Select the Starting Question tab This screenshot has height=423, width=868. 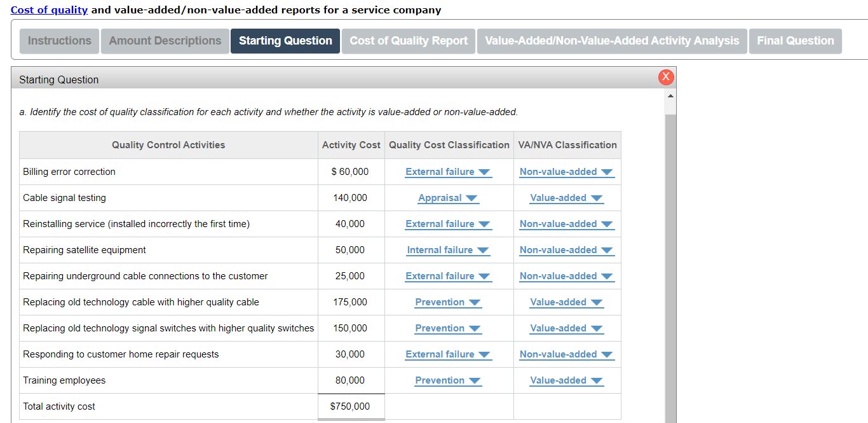click(285, 41)
